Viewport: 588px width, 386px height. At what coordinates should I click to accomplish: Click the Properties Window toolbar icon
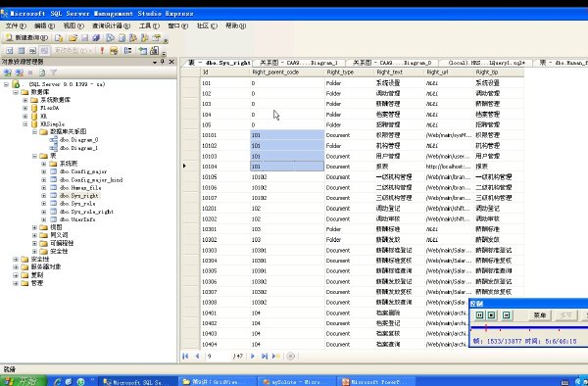(156, 38)
